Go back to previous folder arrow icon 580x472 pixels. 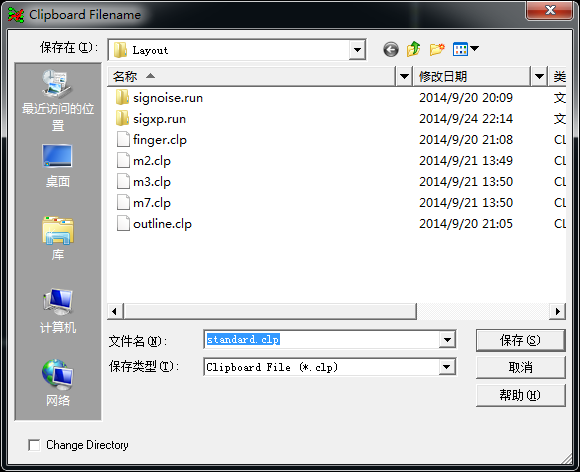(391, 49)
